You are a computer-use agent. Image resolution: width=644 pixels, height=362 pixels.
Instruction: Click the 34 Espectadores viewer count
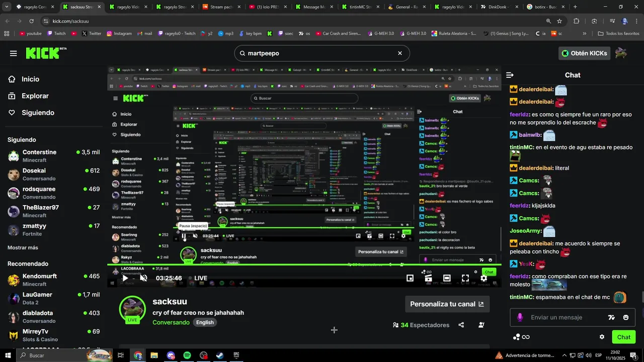pos(421,325)
